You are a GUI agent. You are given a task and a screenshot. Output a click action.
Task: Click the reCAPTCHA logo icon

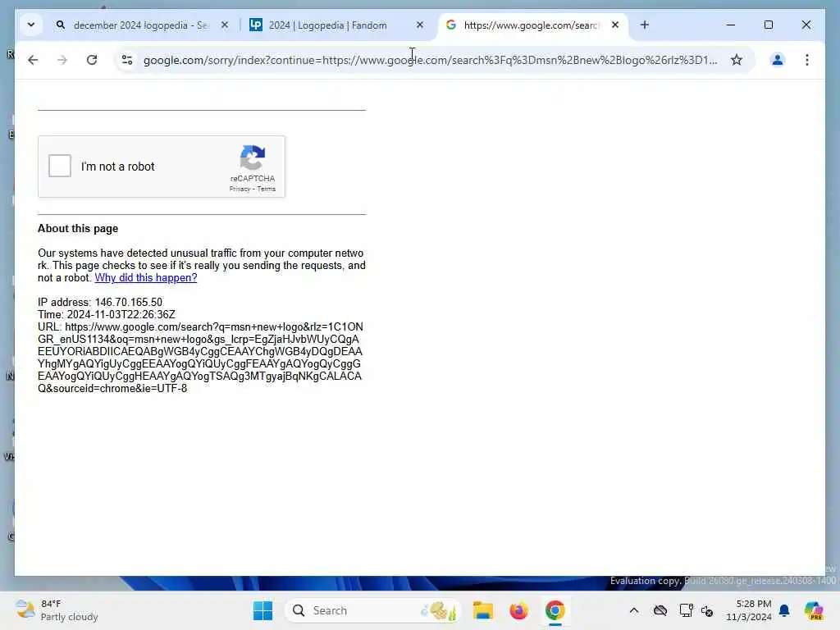point(253,157)
